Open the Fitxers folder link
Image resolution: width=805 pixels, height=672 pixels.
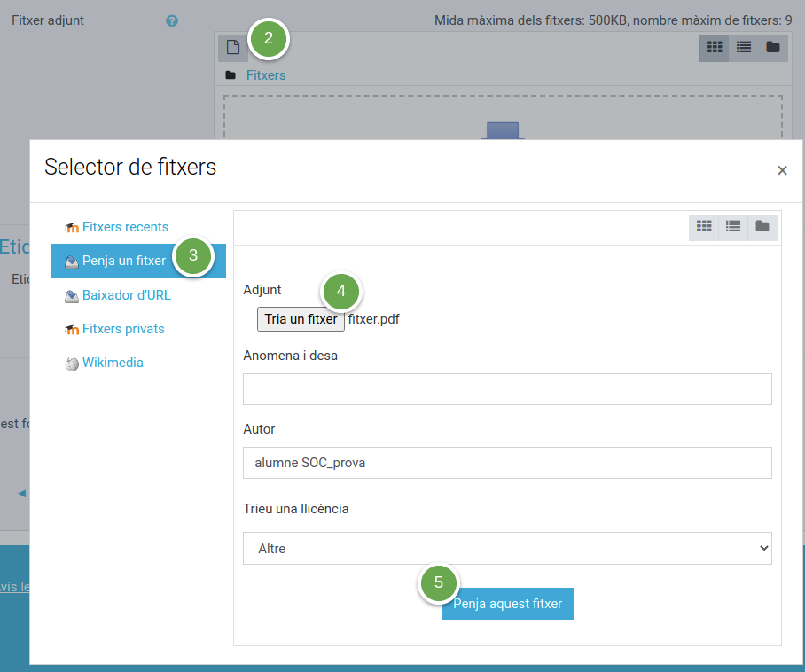click(265, 75)
